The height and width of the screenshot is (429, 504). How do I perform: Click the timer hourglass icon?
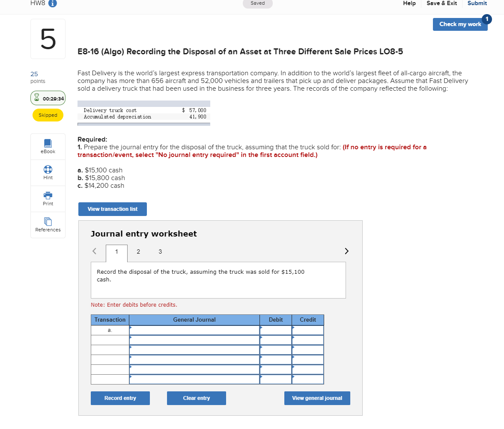pos(38,98)
